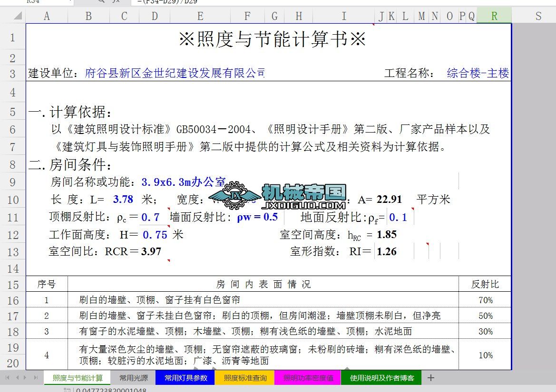Select the 照度与节能计算 sheet tab

click(78, 378)
